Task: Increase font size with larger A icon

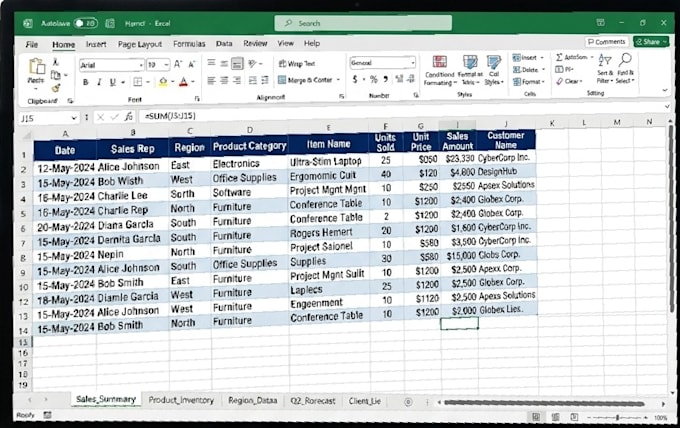Action: [178, 65]
